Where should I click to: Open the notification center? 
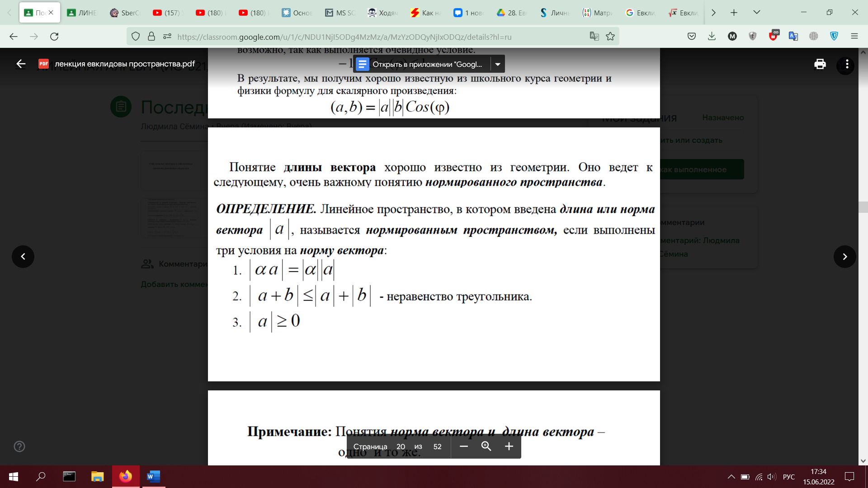pyautogui.click(x=850, y=477)
